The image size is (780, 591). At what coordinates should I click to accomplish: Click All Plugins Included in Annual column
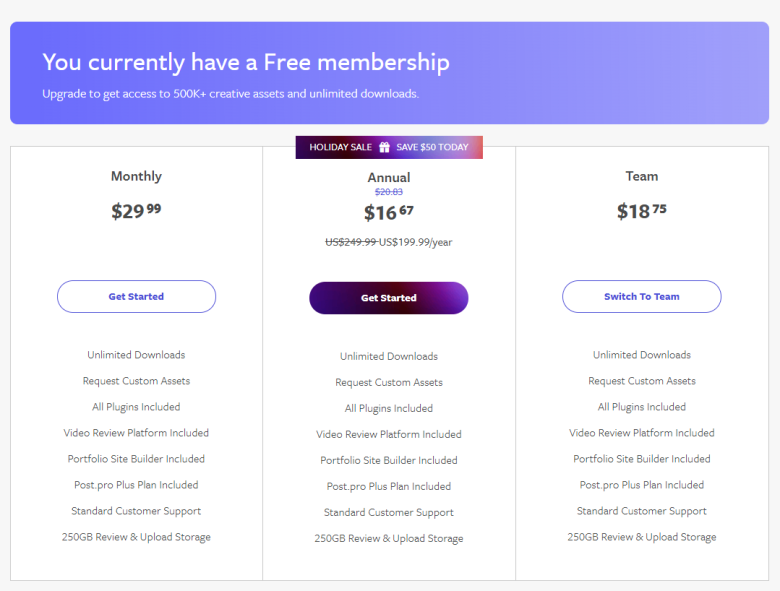tap(389, 408)
